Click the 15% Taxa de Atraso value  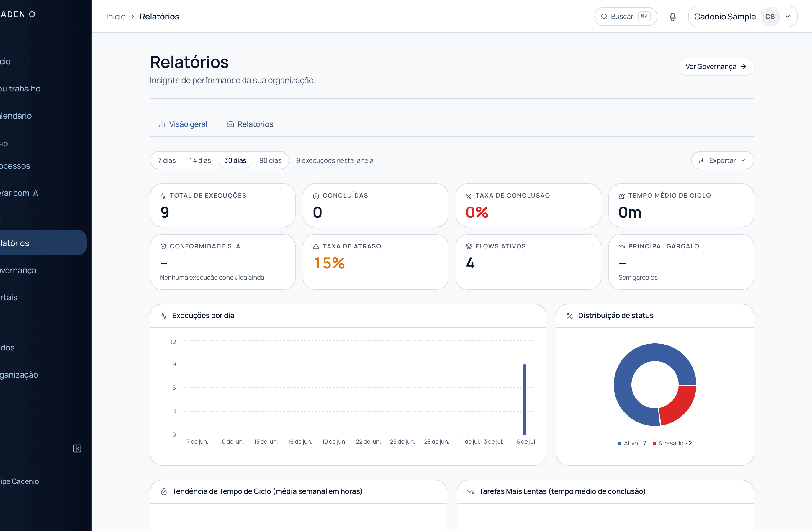click(329, 263)
